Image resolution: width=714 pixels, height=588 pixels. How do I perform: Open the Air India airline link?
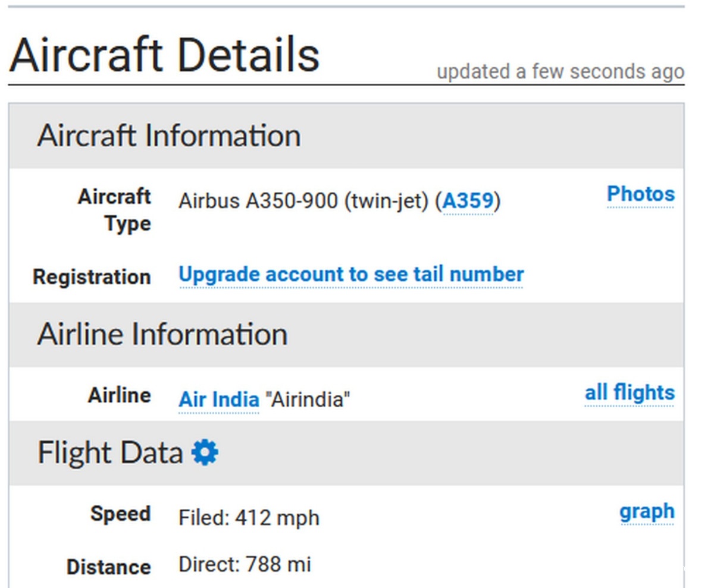pos(219,399)
